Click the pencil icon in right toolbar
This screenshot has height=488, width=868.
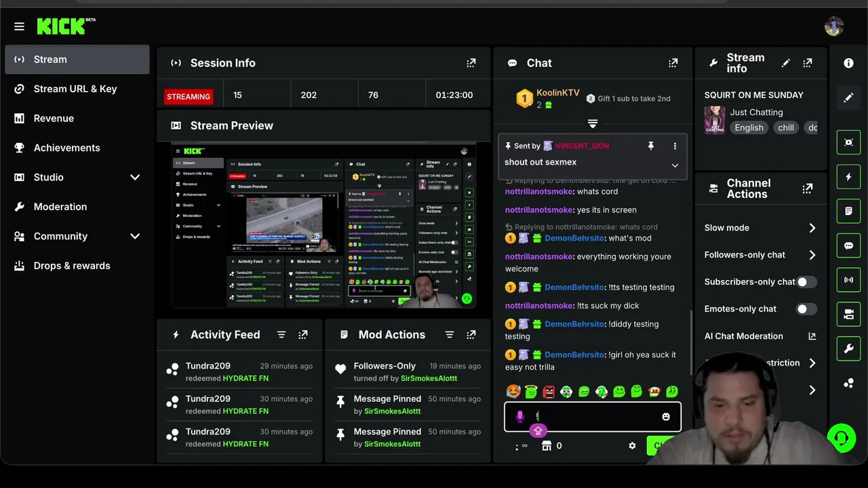tap(848, 98)
